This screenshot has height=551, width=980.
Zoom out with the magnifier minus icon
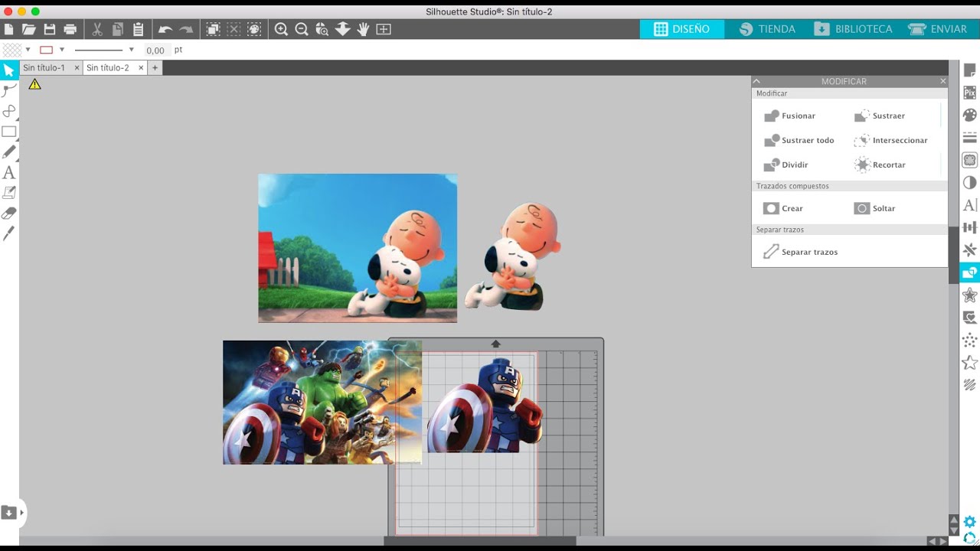[302, 29]
